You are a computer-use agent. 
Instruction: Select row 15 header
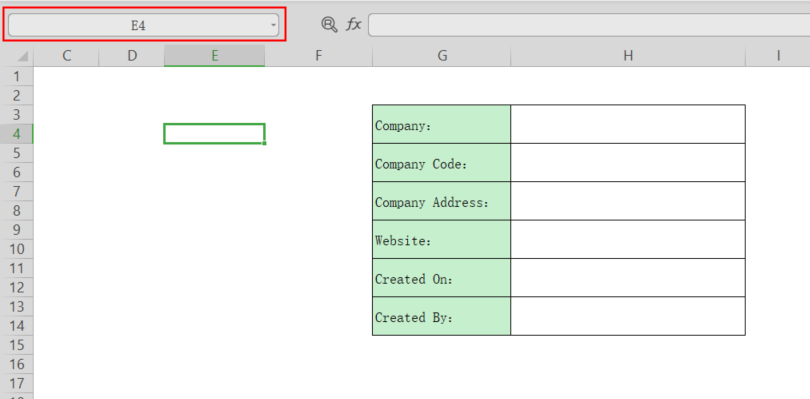click(17, 345)
